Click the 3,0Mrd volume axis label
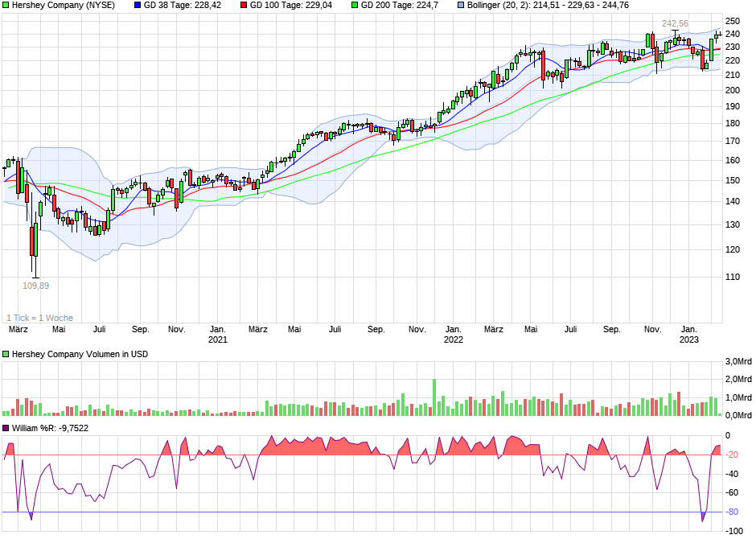Image resolution: width=756 pixels, height=539 pixels. pos(738,361)
